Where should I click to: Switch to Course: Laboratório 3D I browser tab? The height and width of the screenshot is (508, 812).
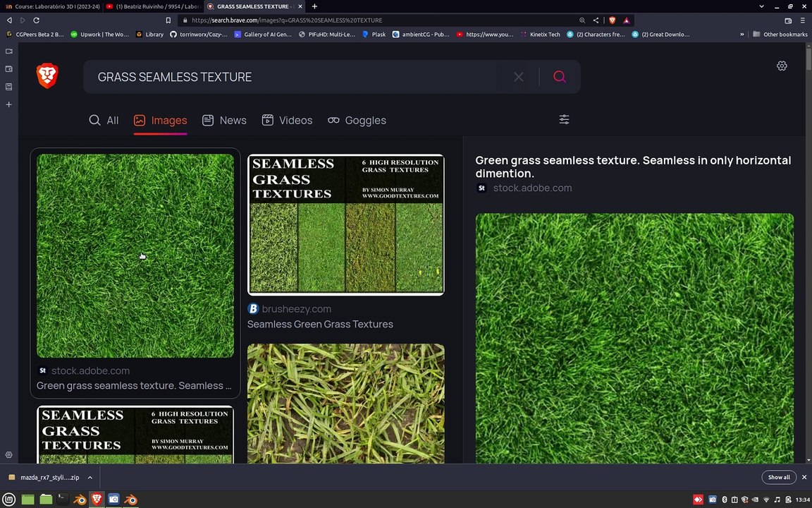51,6
